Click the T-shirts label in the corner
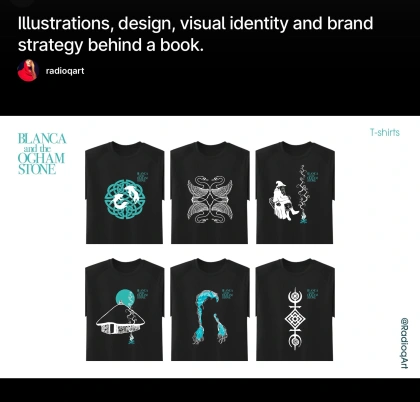Image resolution: width=420 pixels, height=402 pixels. (x=385, y=132)
